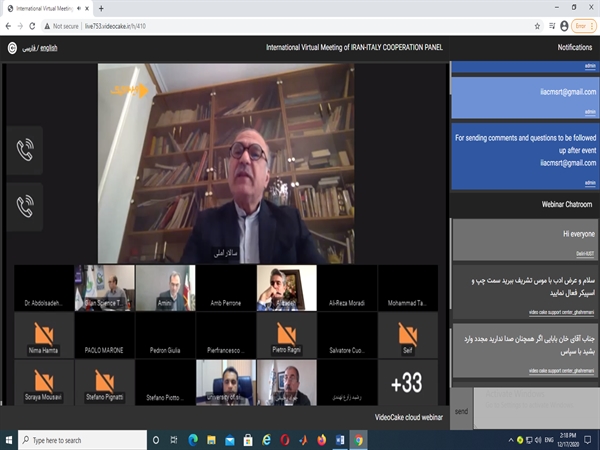Click Nima Hamta's camera-off icon
This screenshot has height=450, width=600.
(44, 334)
